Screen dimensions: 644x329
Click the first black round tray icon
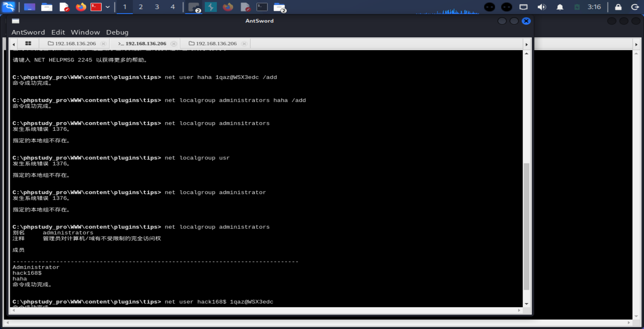(x=489, y=7)
